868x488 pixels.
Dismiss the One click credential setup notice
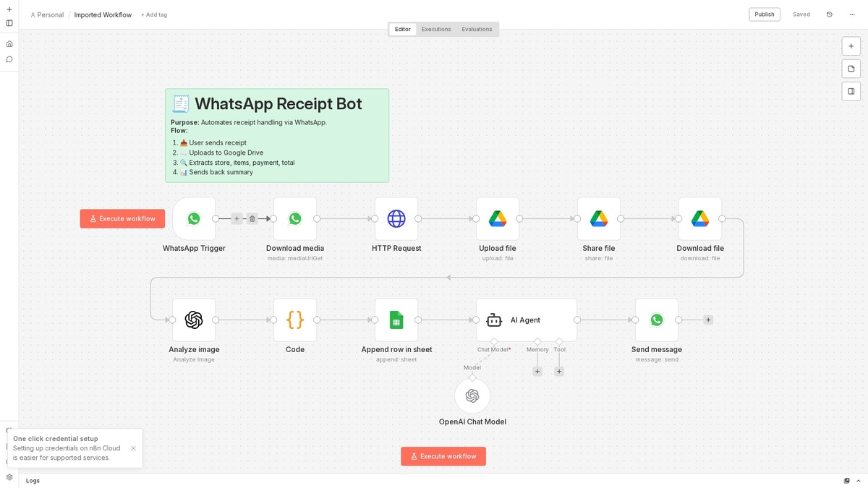coord(133,448)
